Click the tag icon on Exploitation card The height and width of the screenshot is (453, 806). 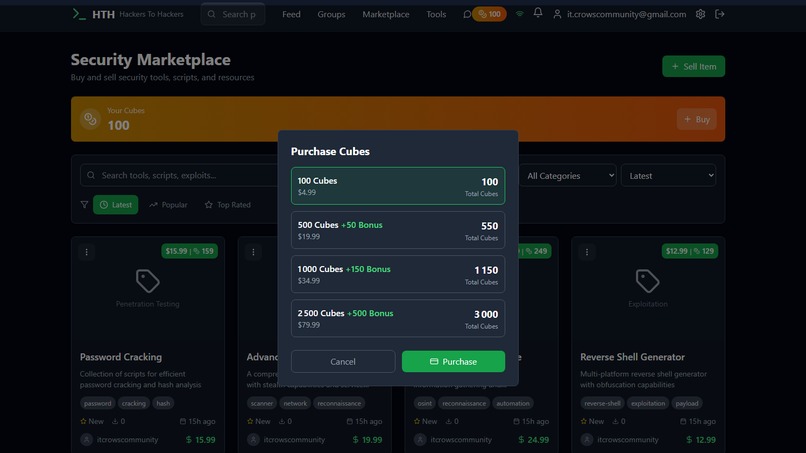click(648, 281)
